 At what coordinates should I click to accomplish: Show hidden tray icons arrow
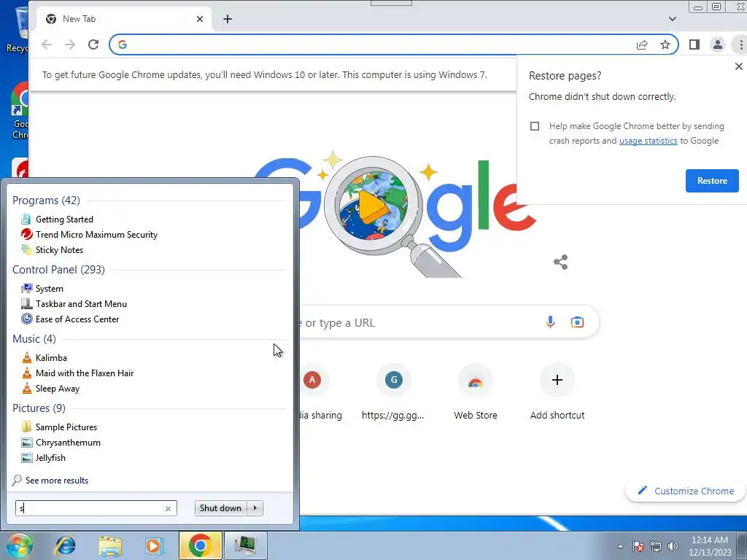[x=620, y=546]
